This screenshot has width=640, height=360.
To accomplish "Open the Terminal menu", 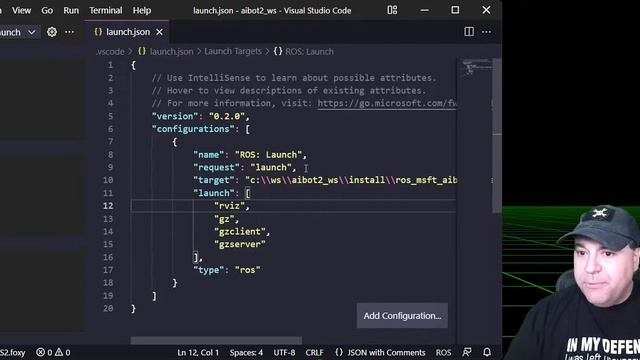I will 106,10.
